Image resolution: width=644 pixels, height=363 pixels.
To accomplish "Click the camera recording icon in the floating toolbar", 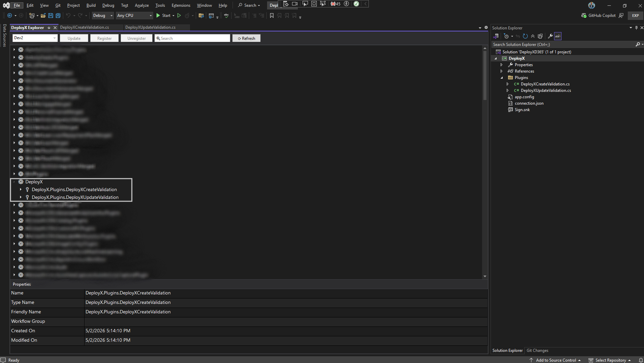I will click(295, 4).
